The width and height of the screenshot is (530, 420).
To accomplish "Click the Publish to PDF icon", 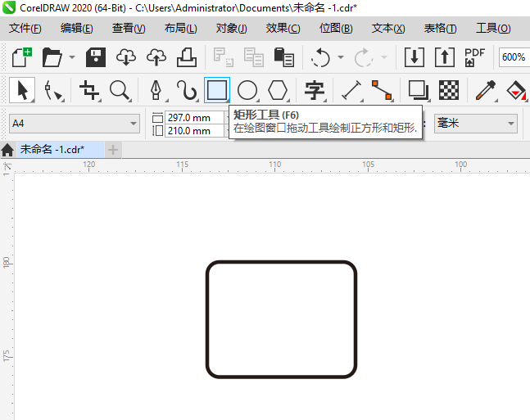I will [474, 57].
